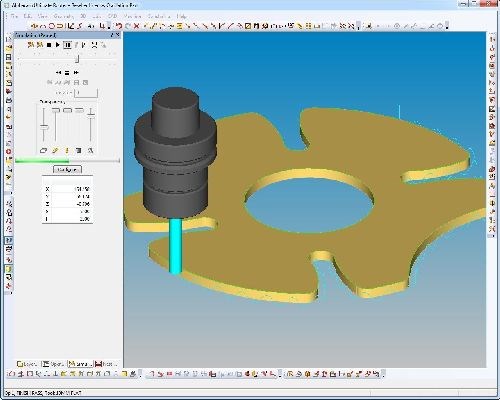
Task: Click the double-arrow fast-forward icon below the speed slider
Action: click(76, 72)
